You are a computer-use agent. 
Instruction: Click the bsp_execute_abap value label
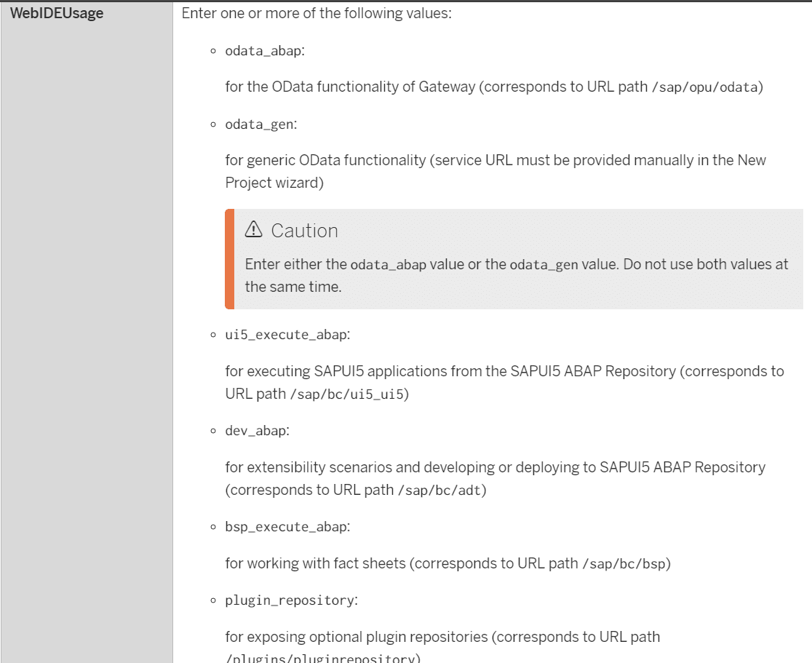click(286, 527)
